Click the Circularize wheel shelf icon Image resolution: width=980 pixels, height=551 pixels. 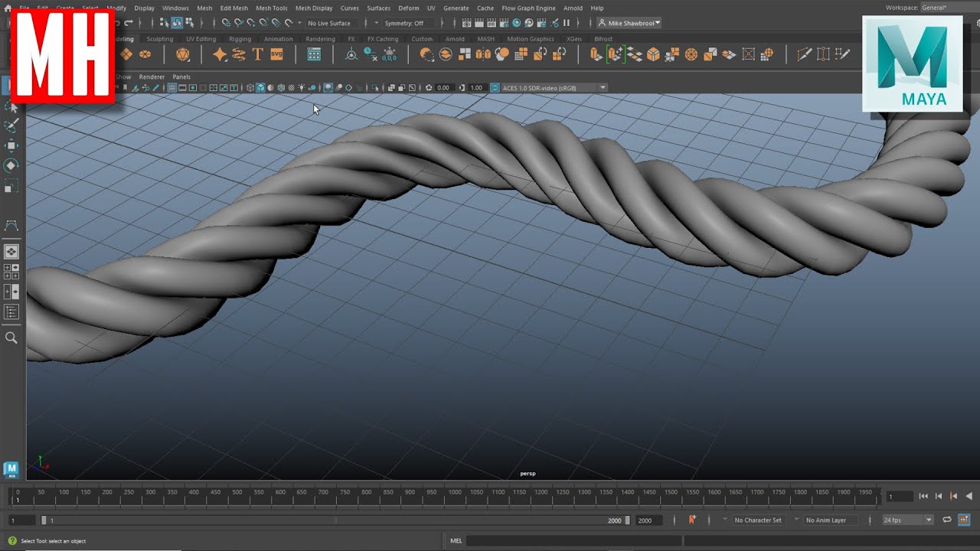click(x=691, y=54)
